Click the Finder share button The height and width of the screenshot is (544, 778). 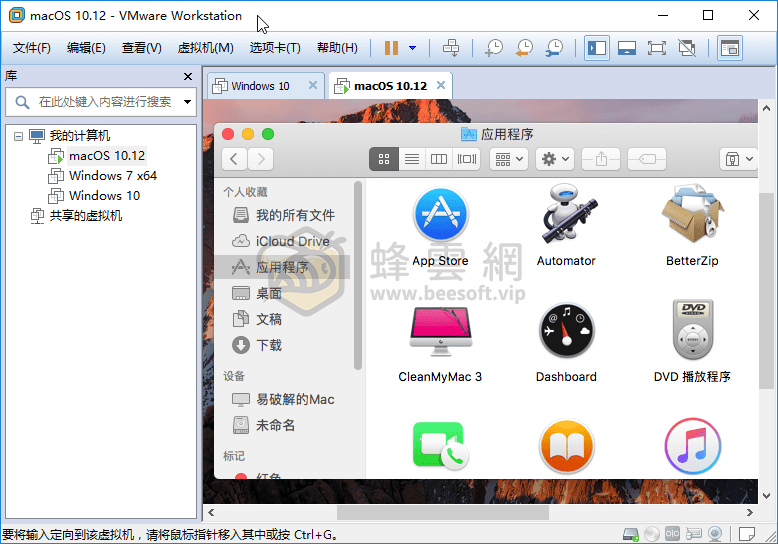[x=601, y=159]
